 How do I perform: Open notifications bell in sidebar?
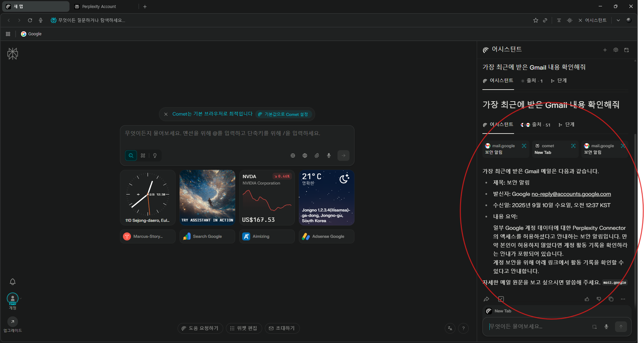pyautogui.click(x=13, y=282)
